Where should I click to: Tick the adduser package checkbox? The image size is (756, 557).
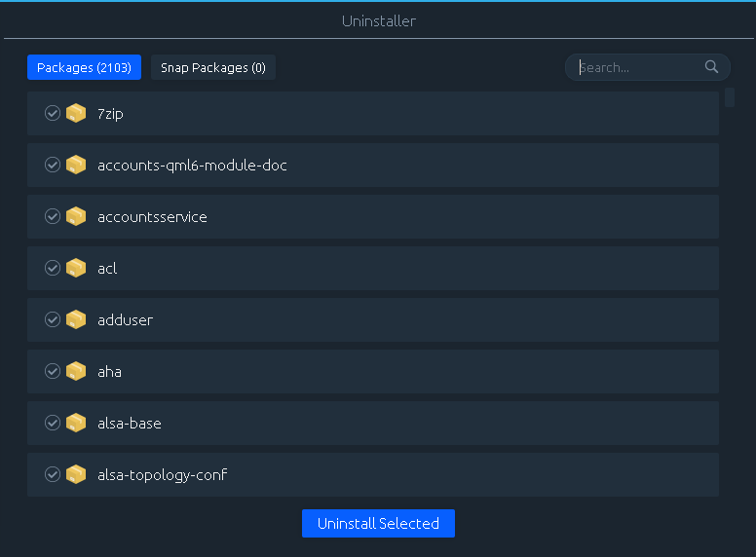(x=53, y=319)
